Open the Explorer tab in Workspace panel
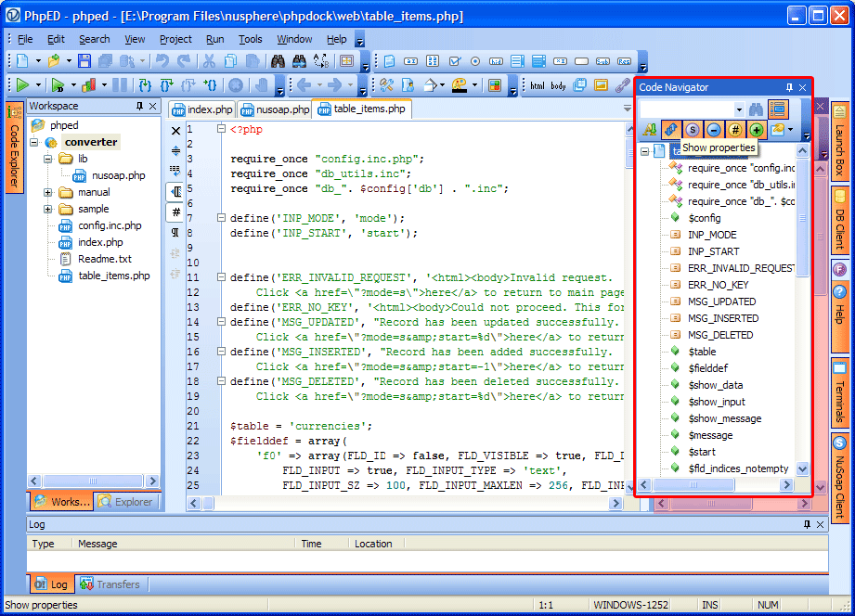The height and width of the screenshot is (616, 855). (126, 502)
